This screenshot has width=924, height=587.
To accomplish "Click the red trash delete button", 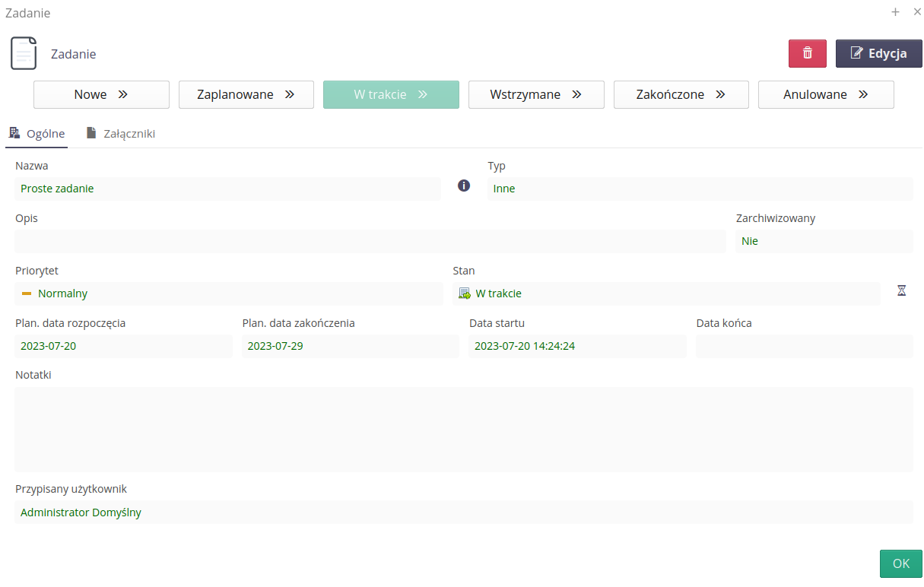I will pyautogui.click(x=808, y=53).
